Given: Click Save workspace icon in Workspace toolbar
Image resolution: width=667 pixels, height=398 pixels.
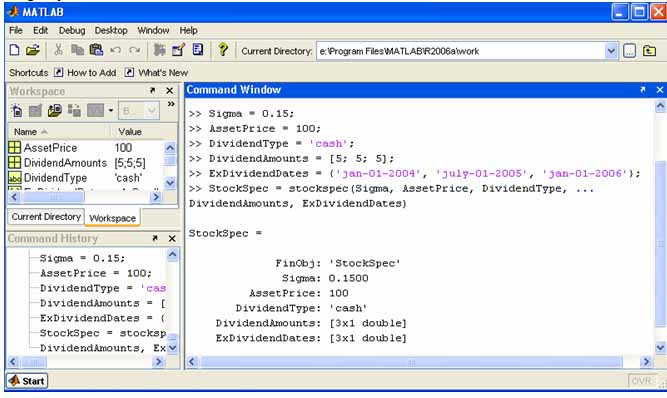Looking at the screenshot, I should click(74, 111).
